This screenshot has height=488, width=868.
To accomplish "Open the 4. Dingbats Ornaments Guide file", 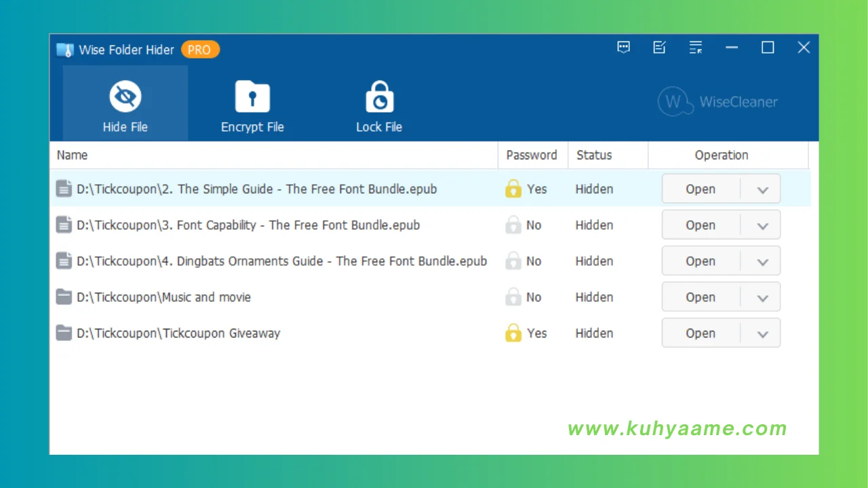I will point(701,261).
